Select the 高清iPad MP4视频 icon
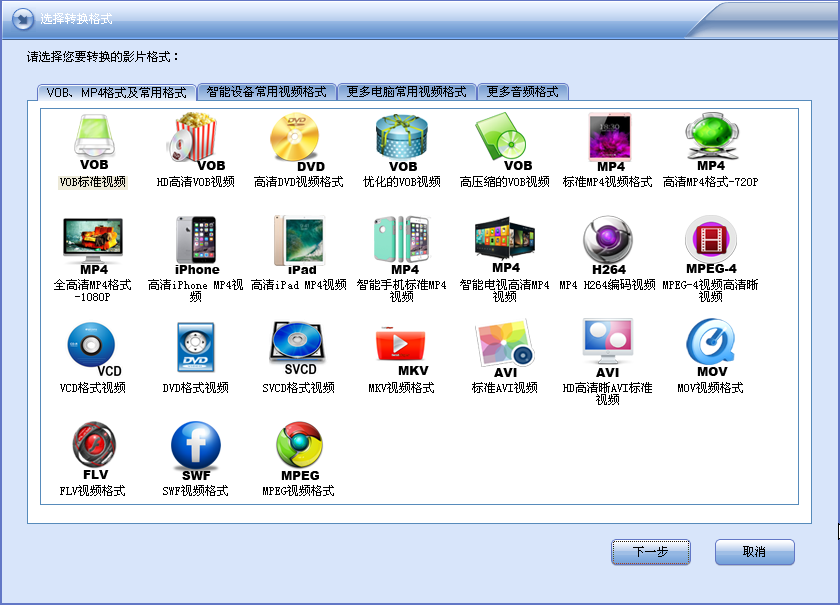Viewport: 840px width, 605px height. 299,245
